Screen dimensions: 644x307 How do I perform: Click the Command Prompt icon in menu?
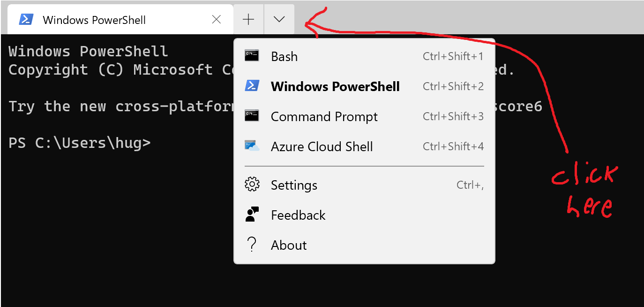point(252,116)
